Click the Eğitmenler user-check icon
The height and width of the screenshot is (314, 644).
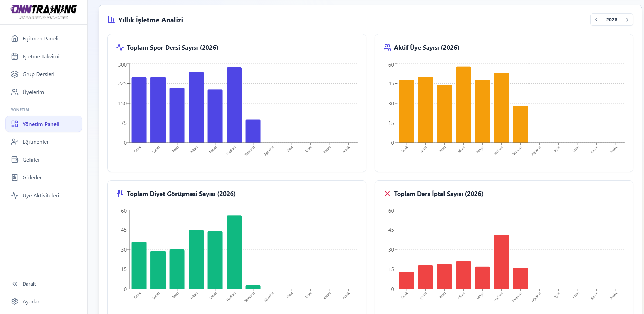(15, 142)
